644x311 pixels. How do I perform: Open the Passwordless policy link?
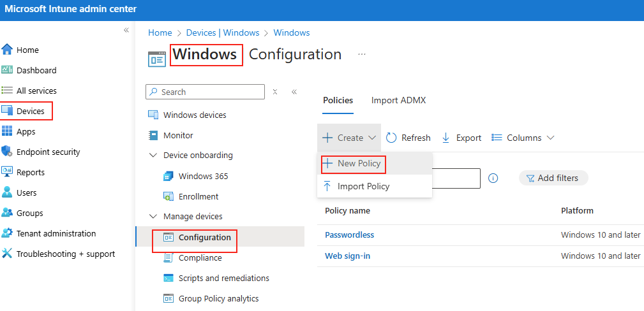click(x=350, y=235)
